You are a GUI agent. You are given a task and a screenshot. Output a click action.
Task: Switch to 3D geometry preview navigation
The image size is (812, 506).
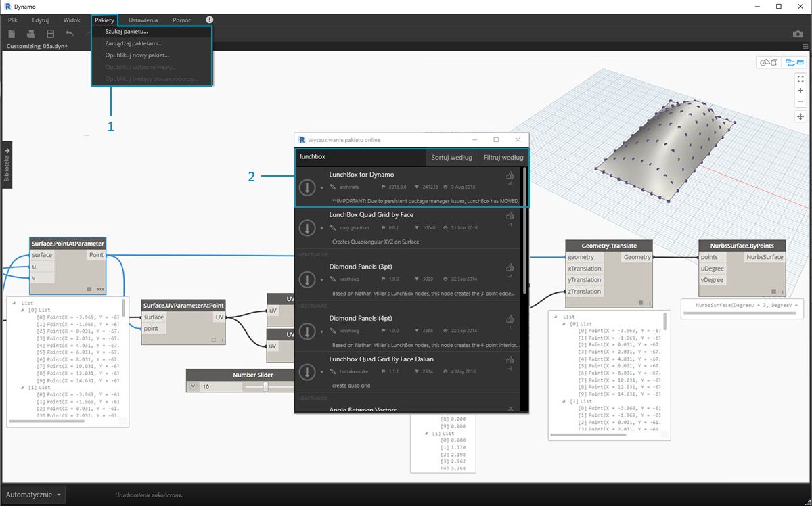pyautogui.click(x=769, y=62)
